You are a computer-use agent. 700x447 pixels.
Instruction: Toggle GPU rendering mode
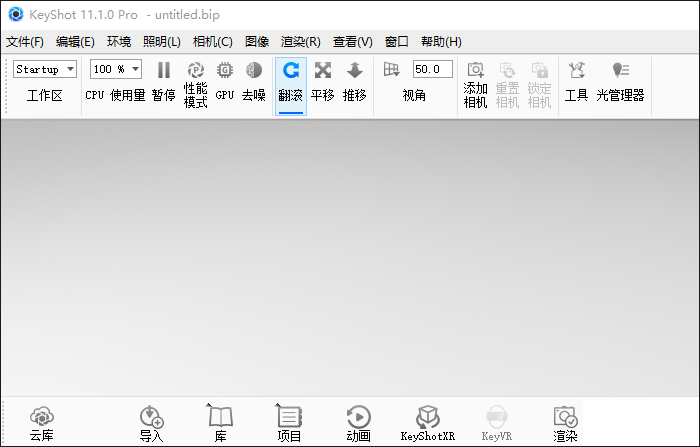click(225, 83)
